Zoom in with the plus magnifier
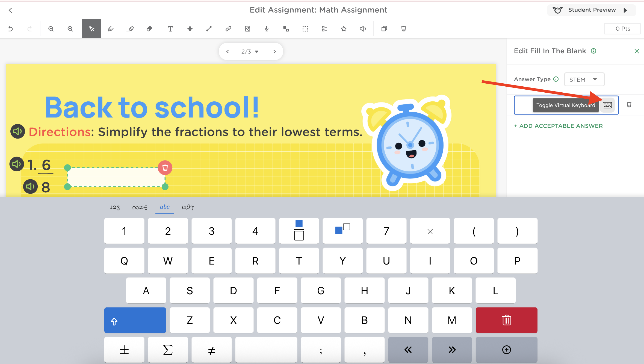 point(70,29)
